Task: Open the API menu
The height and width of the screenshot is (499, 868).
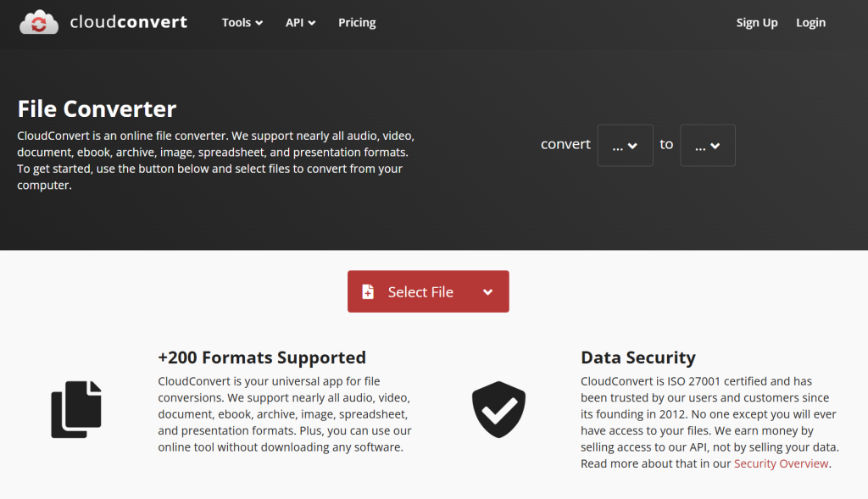Action: pyautogui.click(x=300, y=23)
